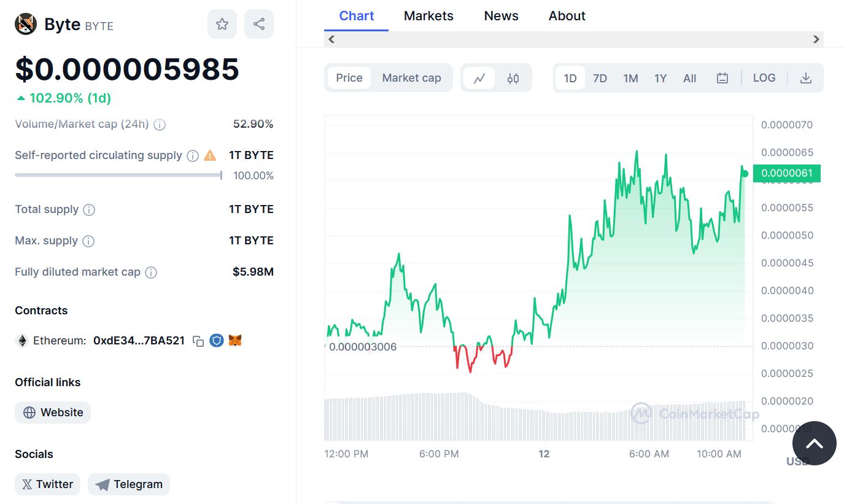Image resolution: width=844 pixels, height=504 pixels.
Task: Open the calendar date range picker
Action: tap(722, 78)
